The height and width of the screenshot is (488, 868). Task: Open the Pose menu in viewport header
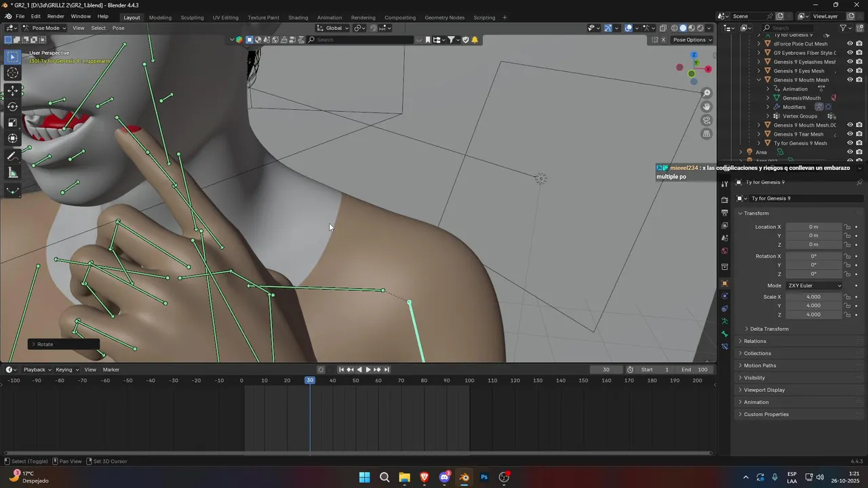pyautogui.click(x=118, y=28)
